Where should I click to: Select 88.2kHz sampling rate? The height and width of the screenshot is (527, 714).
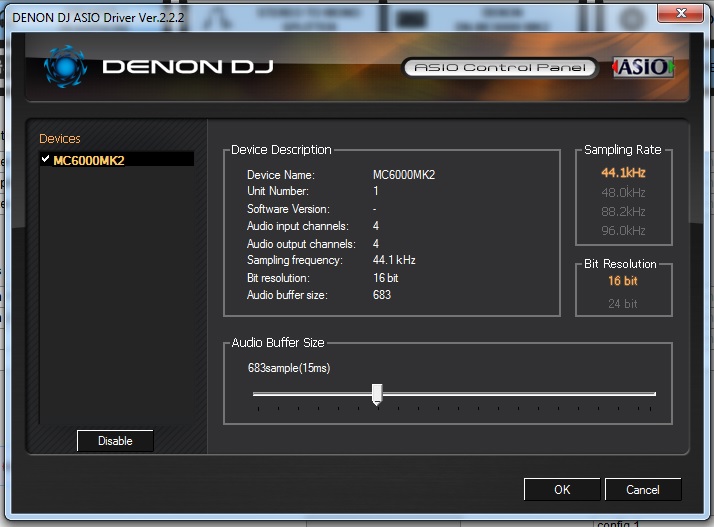pos(623,211)
